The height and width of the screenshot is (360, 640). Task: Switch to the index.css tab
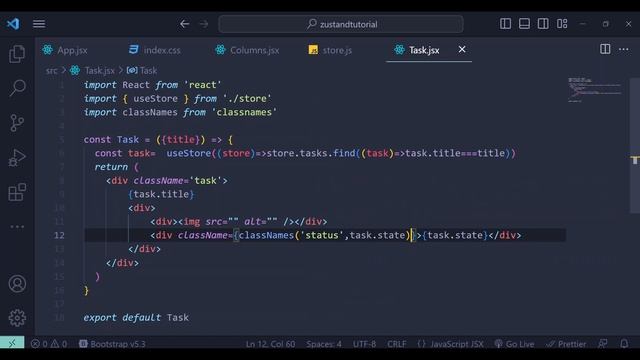point(155,50)
